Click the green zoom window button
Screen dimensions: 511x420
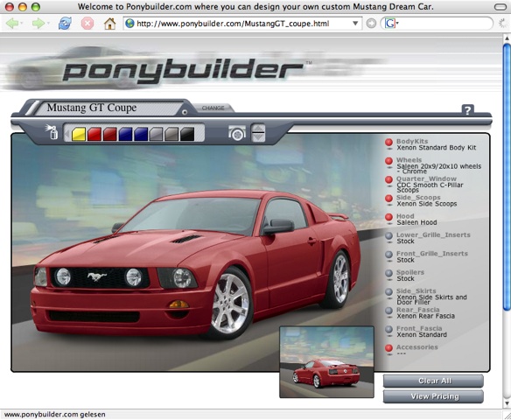[36, 7]
